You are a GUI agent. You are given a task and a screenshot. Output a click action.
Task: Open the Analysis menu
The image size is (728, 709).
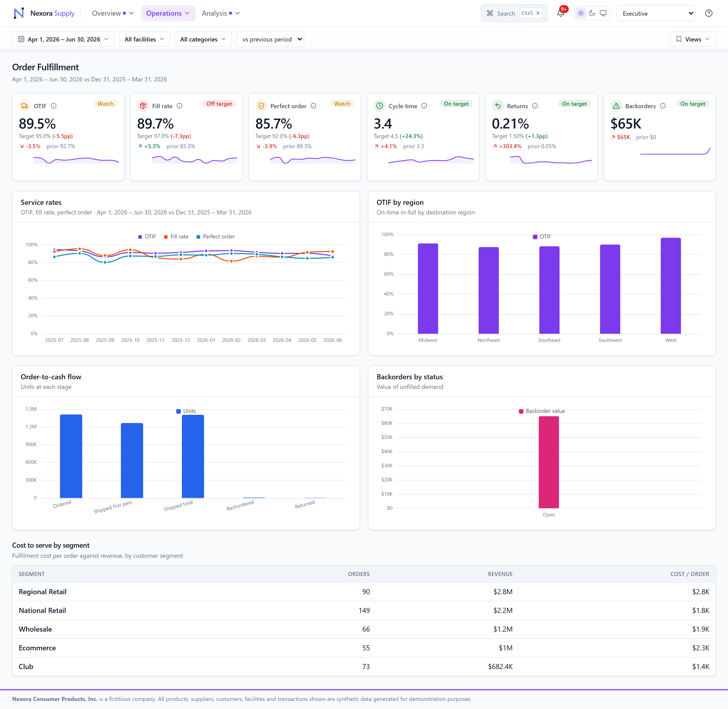tap(221, 13)
